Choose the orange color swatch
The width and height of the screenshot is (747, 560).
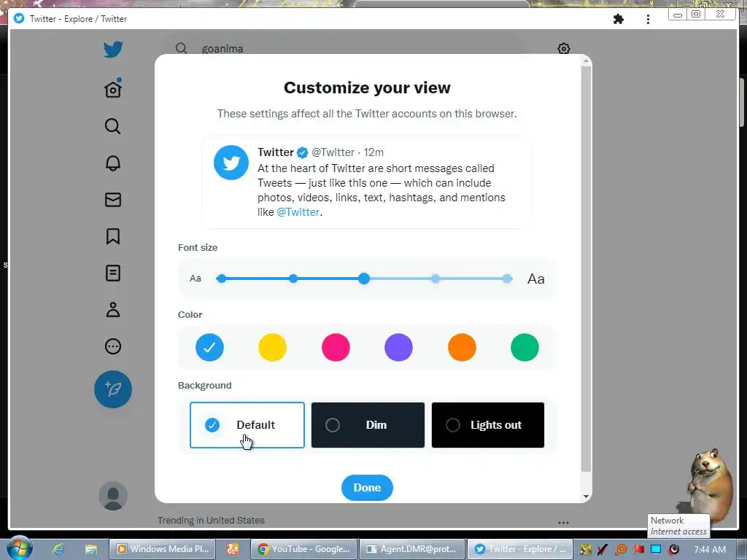[462, 347]
